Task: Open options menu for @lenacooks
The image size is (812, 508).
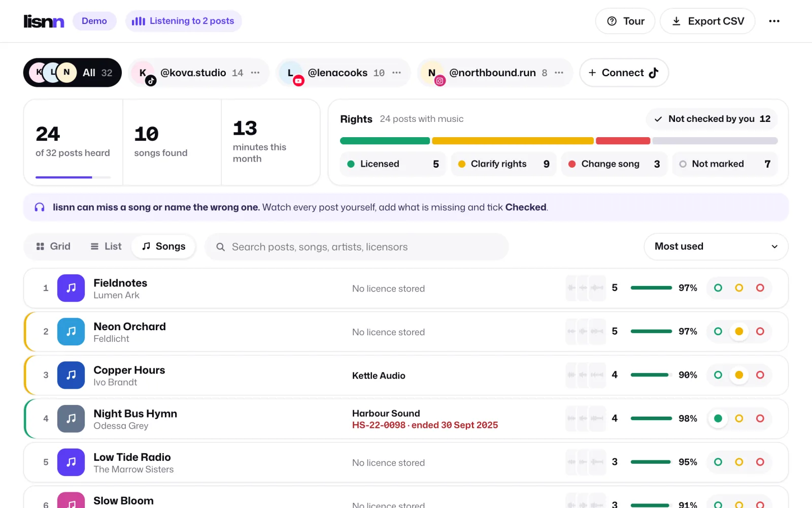Action: 397,73
